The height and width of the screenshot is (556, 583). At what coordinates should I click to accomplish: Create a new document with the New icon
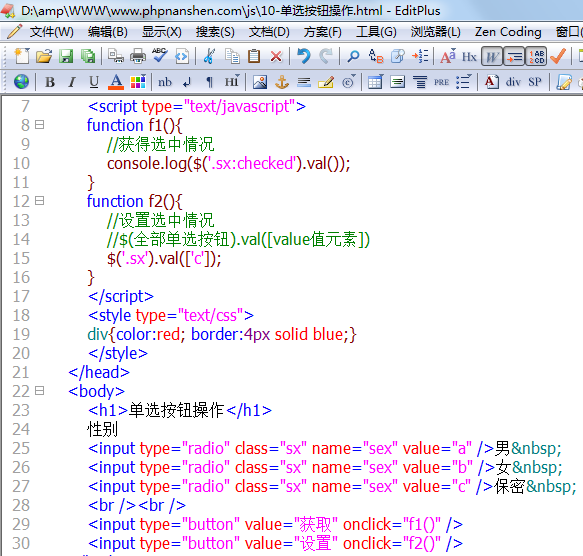coord(22,57)
